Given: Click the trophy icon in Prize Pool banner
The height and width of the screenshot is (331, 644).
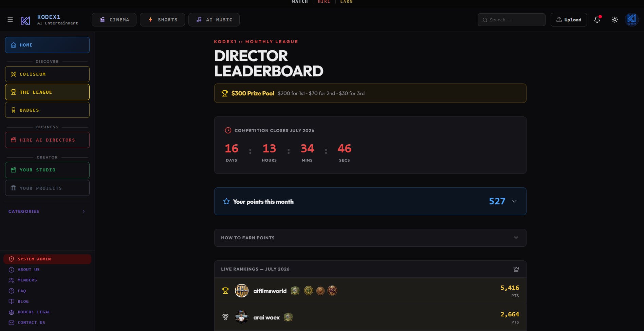Looking at the screenshot, I should [225, 93].
